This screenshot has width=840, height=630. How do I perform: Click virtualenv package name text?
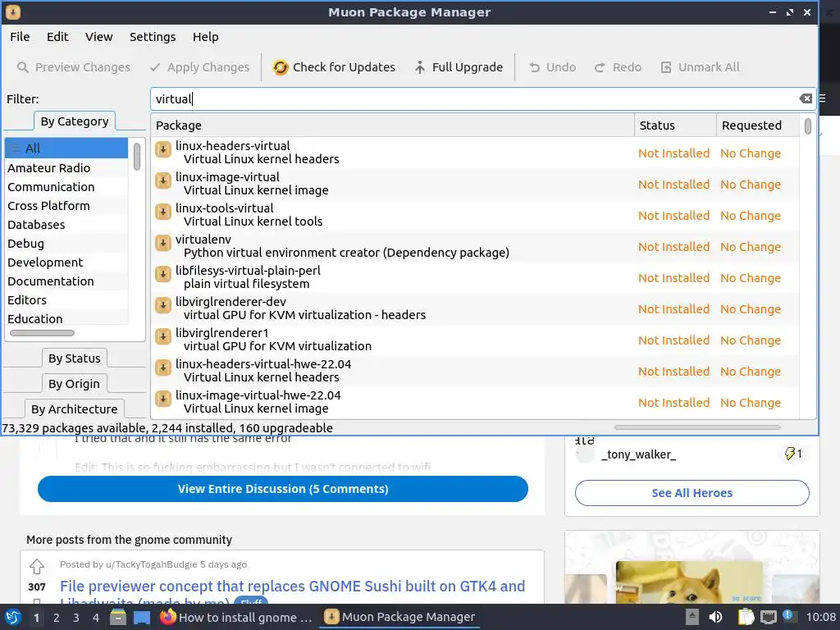pyautogui.click(x=203, y=239)
